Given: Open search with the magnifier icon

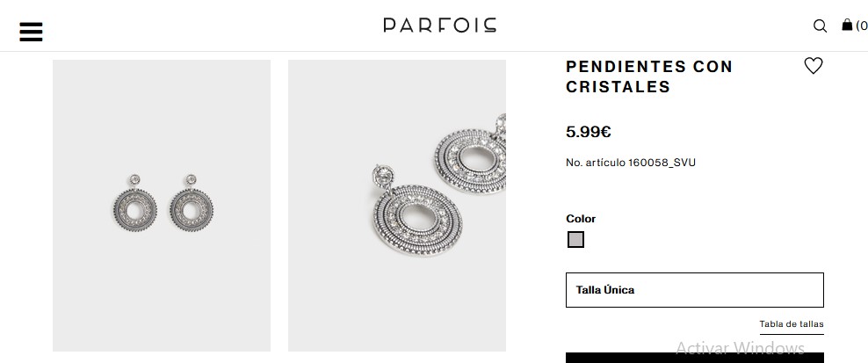Looking at the screenshot, I should coord(820,25).
